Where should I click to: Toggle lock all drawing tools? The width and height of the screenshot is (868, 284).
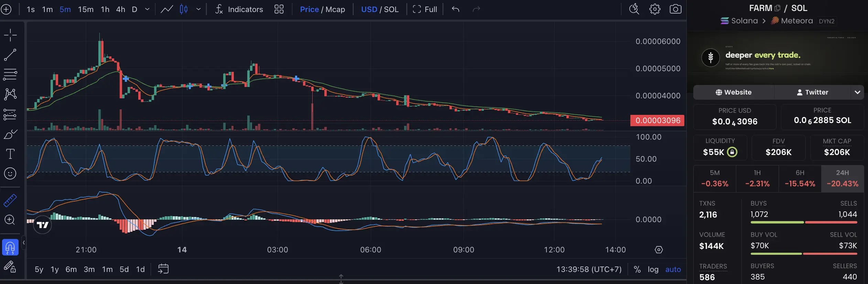(x=10, y=266)
